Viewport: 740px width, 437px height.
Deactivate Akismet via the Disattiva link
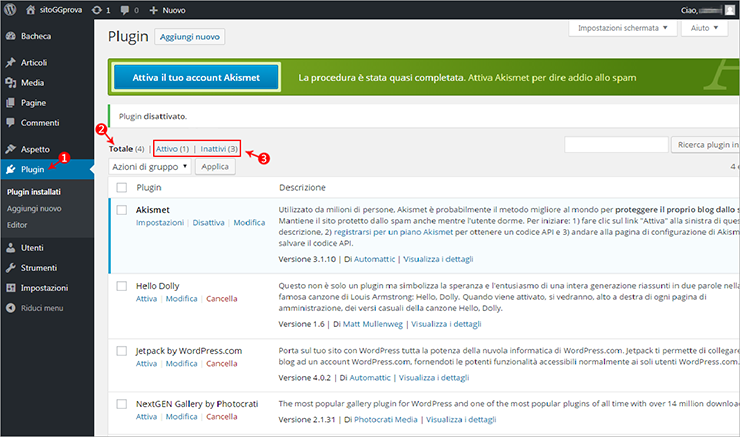pos(209,222)
